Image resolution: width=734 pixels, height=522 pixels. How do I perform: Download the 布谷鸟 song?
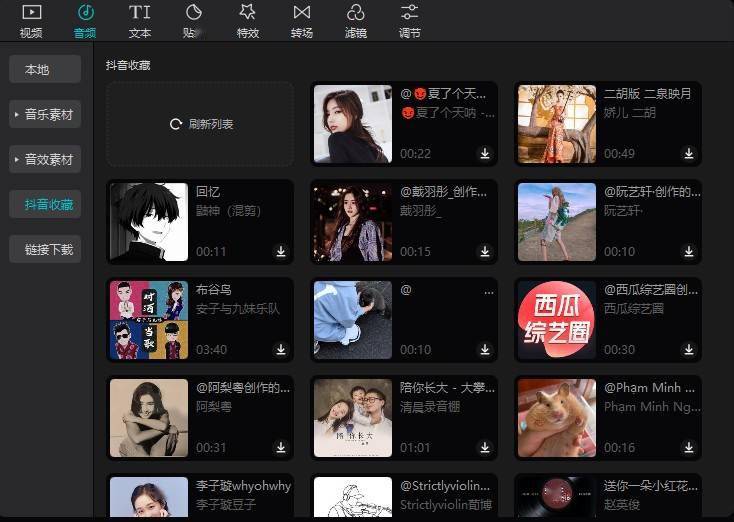(281, 350)
